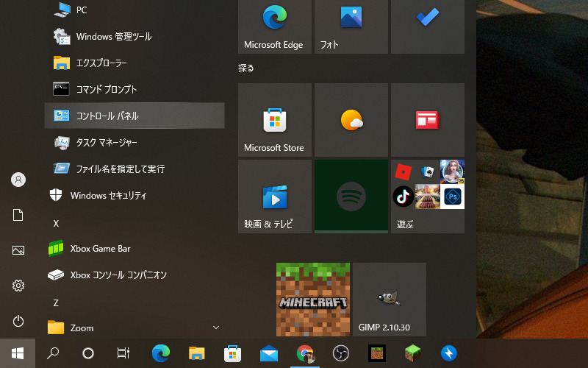Open the blue lightning bolt taskbar app
Image resolution: width=588 pixels, height=368 pixels.
[449, 353]
